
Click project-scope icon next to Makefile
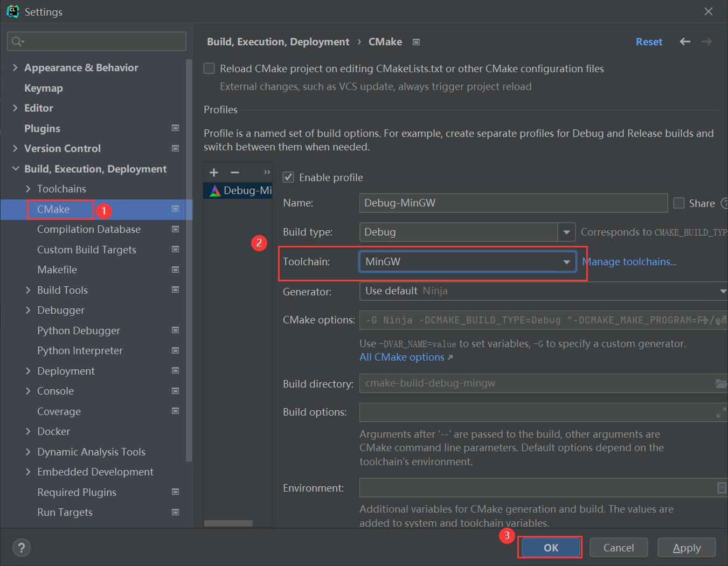point(175,270)
